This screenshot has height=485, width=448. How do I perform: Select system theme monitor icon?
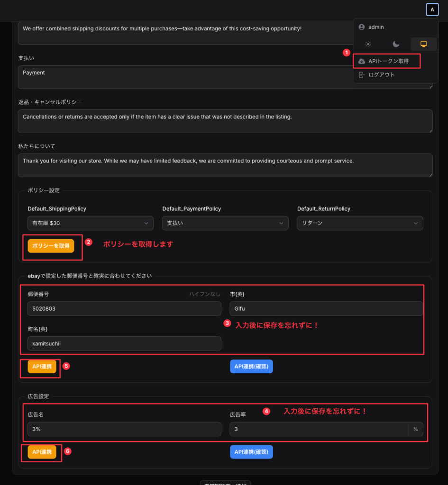[x=423, y=44]
